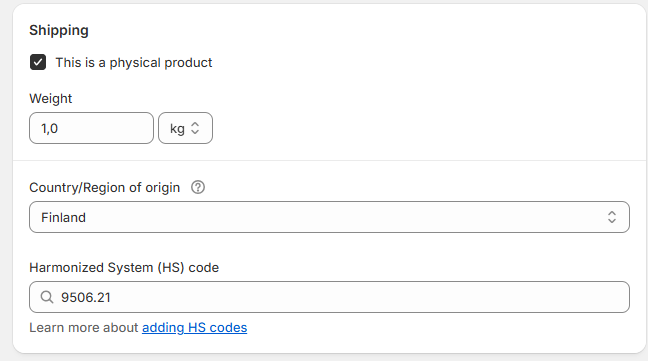Focus the Weight input field

[91, 128]
